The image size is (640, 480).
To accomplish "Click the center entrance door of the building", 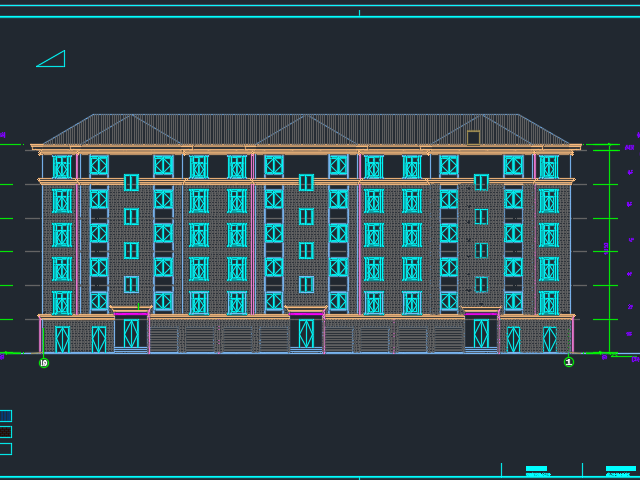I will pos(306,332).
